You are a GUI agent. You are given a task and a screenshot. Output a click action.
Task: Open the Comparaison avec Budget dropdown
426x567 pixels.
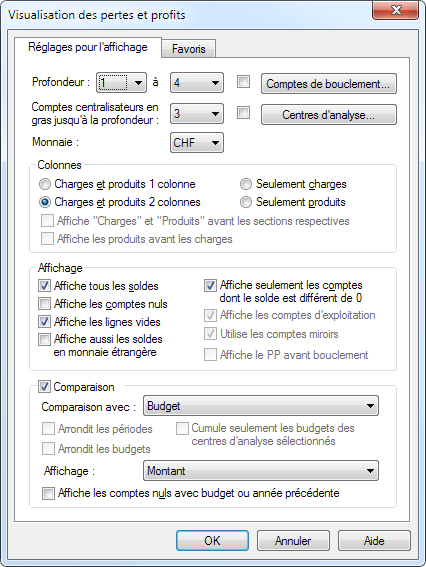261,406
